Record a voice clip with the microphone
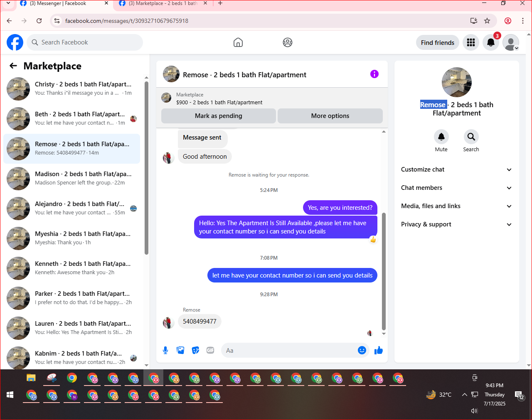Image resolution: width=532 pixels, height=420 pixels. 165,350
